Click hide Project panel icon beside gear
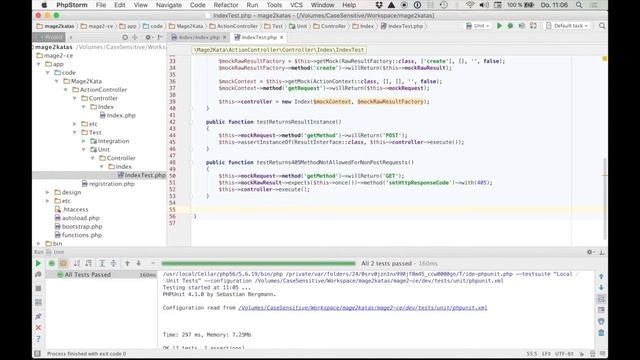This screenshot has height=360, width=640. [160, 37]
